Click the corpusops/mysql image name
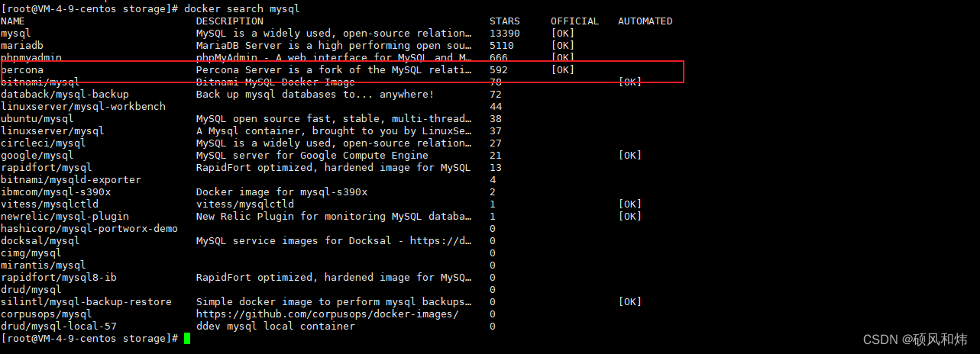The width and height of the screenshot is (980, 354). tap(47, 314)
